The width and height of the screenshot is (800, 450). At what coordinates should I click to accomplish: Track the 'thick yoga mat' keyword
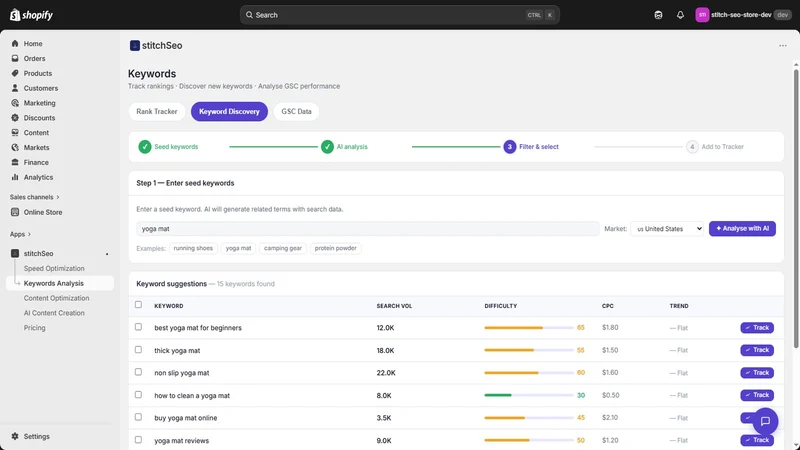(757, 350)
